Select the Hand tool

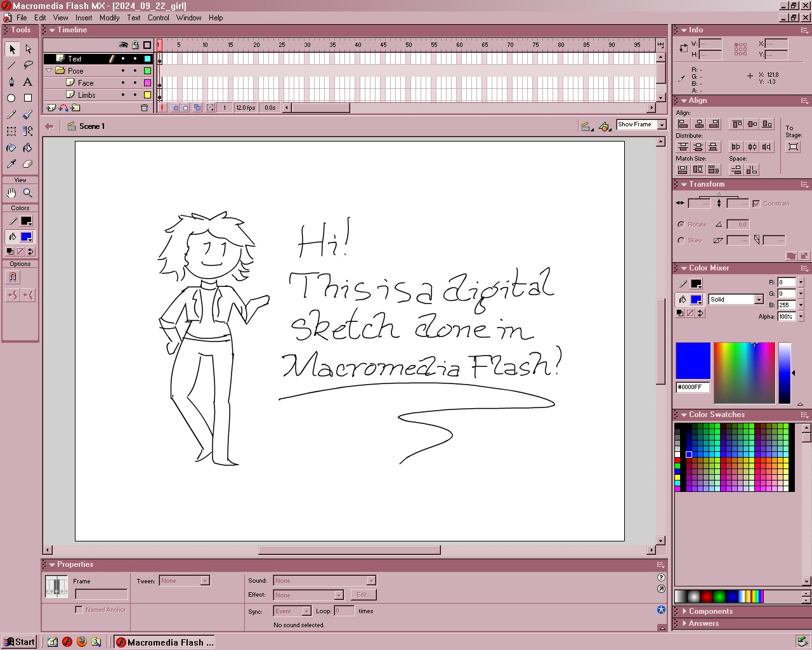(12, 193)
